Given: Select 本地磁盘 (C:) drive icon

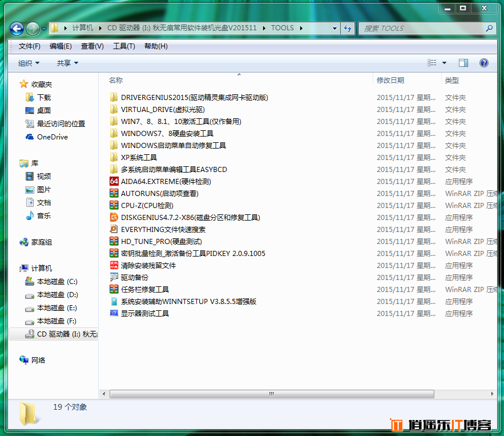Looking at the screenshot, I should coord(30,282).
